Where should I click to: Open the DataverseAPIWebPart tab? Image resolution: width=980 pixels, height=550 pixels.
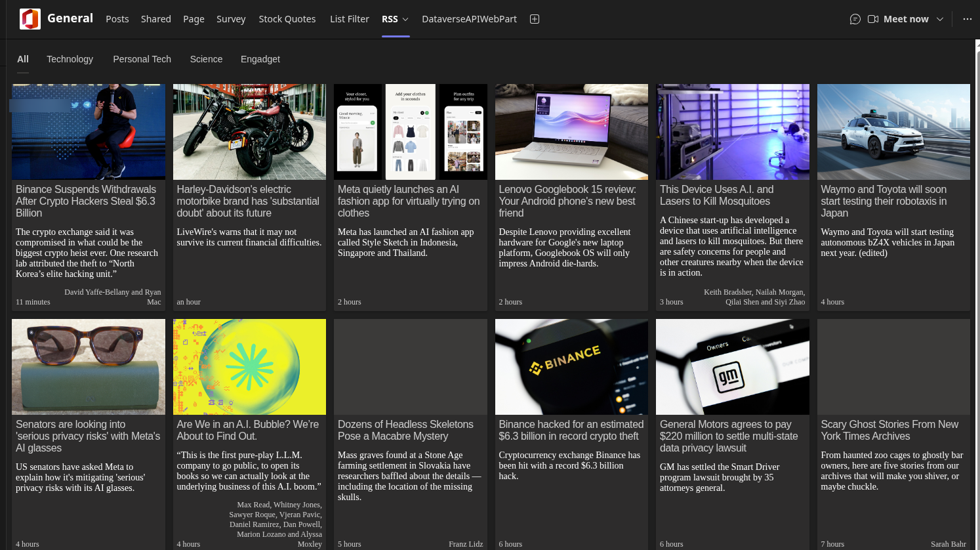[x=469, y=19]
